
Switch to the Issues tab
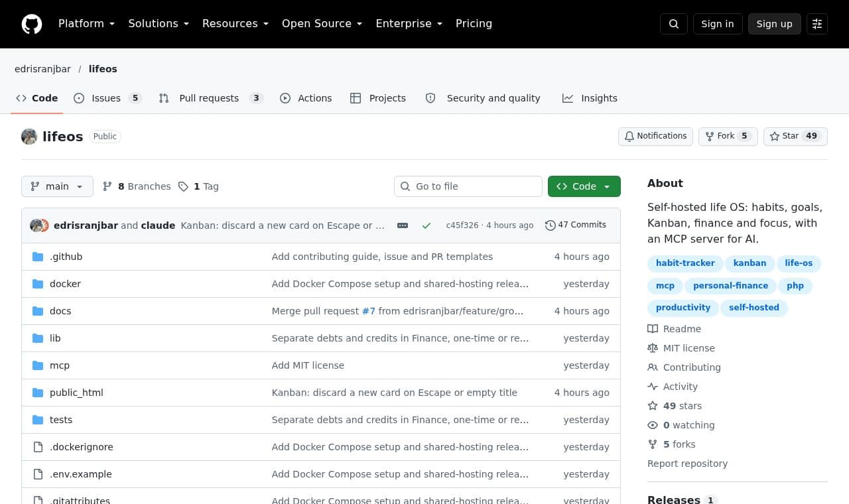coord(107,98)
